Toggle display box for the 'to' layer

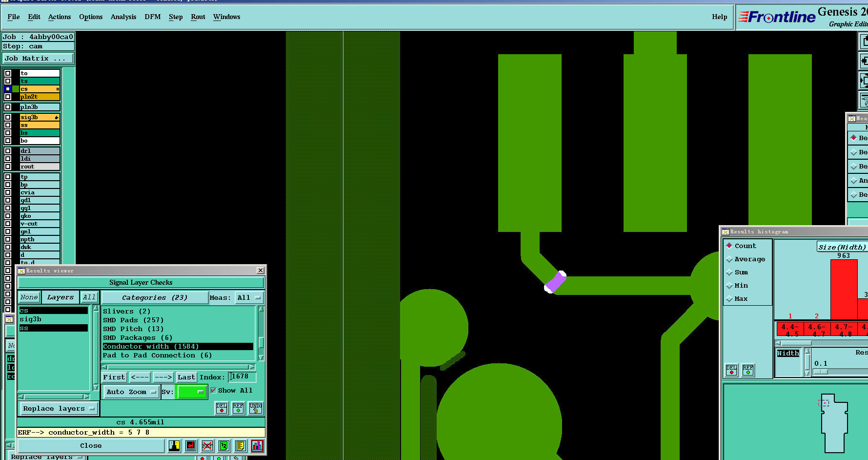coord(8,73)
